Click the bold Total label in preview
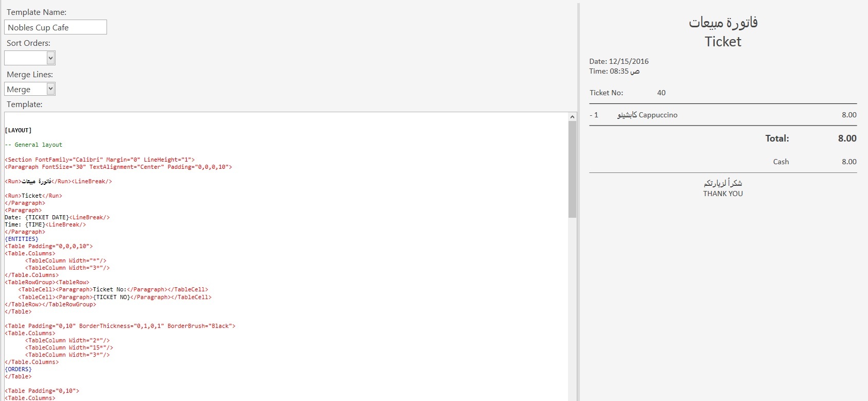The height and width of the screenshot is (401, 868). (x=777, y=138)
